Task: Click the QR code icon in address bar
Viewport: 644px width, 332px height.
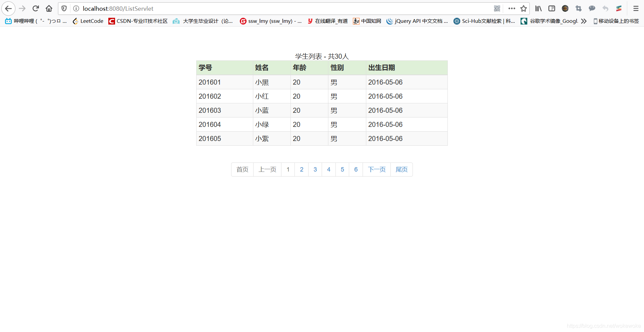Action: click(497, 8)
